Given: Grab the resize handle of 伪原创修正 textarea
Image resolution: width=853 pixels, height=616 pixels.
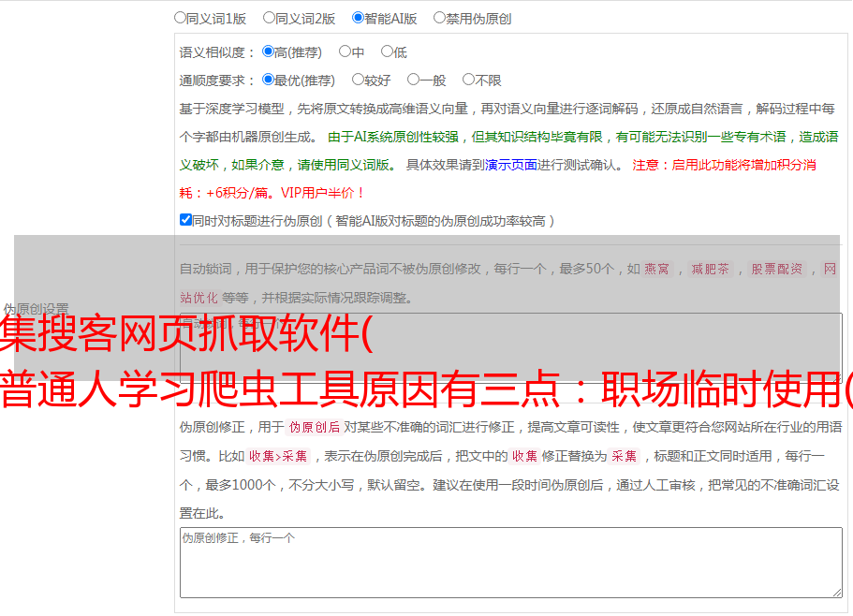Looking at the screenshot, I should (x=837, y=593).
